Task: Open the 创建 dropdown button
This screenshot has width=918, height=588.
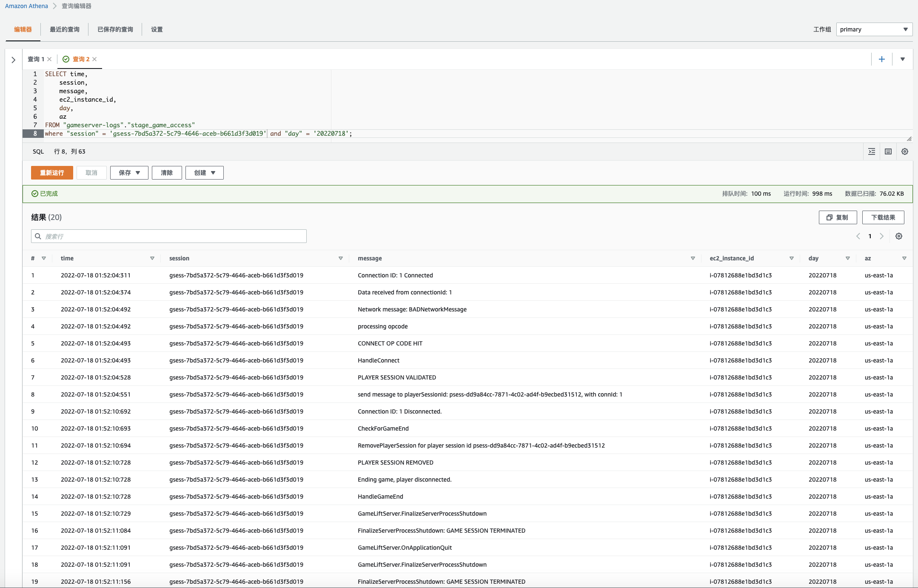Action: coord(204,173)
